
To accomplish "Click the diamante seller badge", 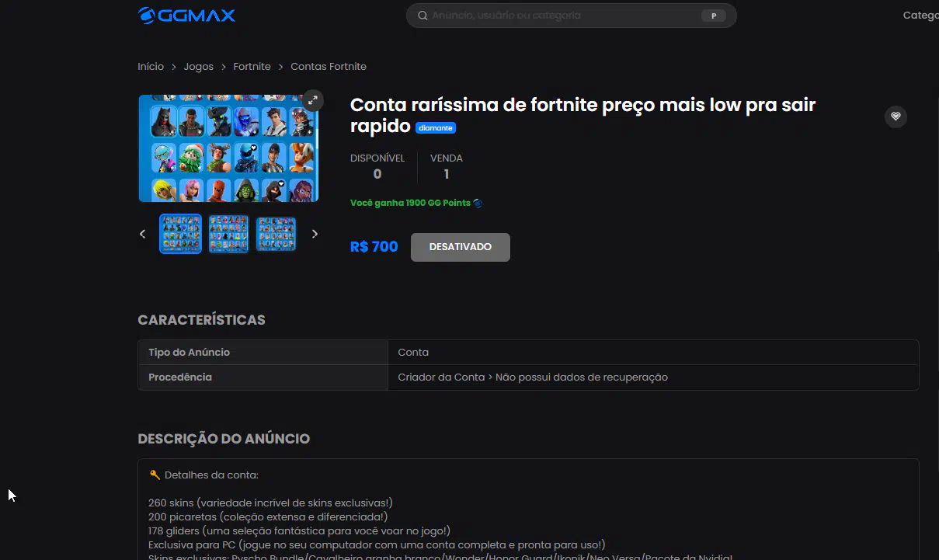I will pos(436,127).
